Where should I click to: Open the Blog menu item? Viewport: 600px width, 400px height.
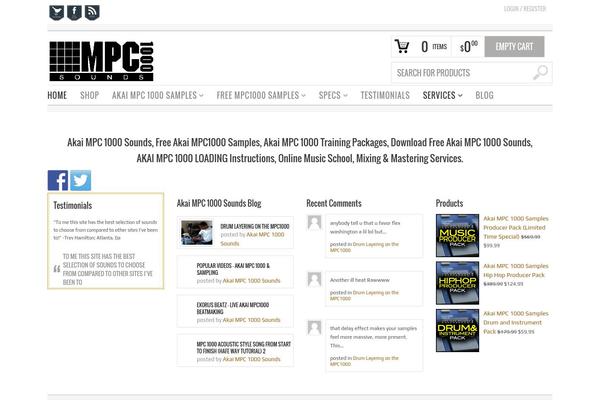(x=484, y=95)
